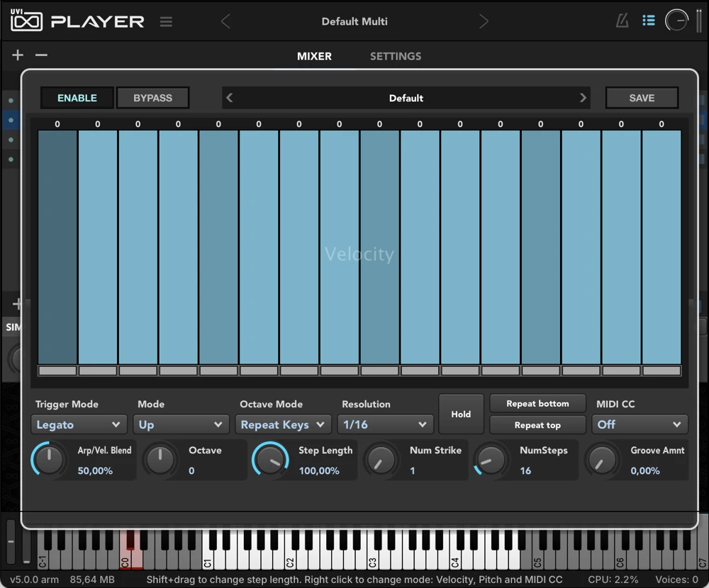Click the Num Strike knob
The image size is (709, 588).
coord(381,460)
